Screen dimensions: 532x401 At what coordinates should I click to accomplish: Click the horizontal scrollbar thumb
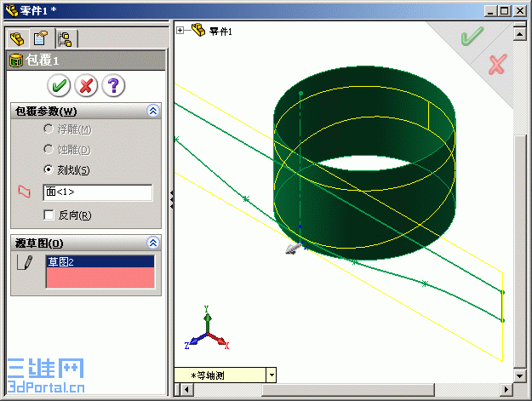(349, 389)
